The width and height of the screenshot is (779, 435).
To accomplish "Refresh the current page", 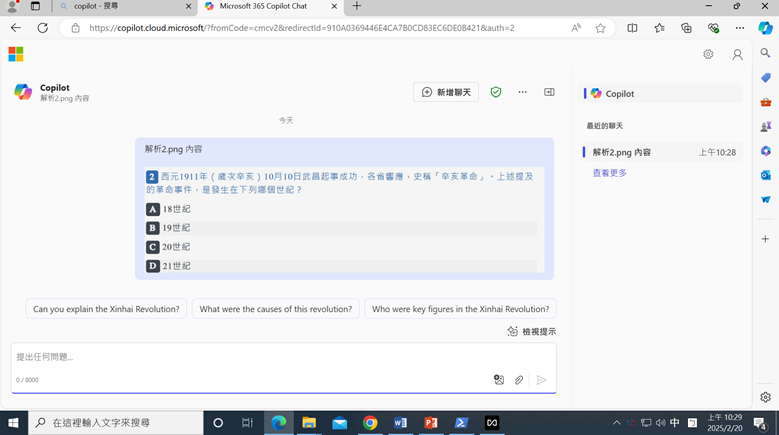I will coord(43,28).
